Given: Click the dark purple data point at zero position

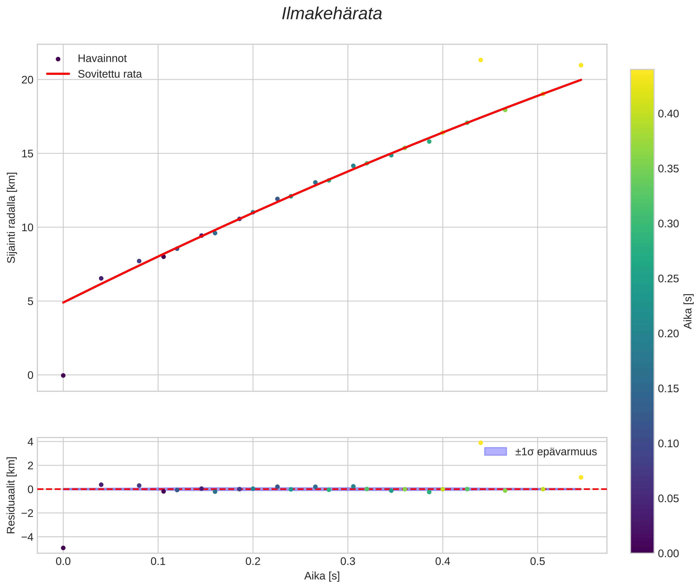Looking at the screenshot, I should click(x=63, y=375).
